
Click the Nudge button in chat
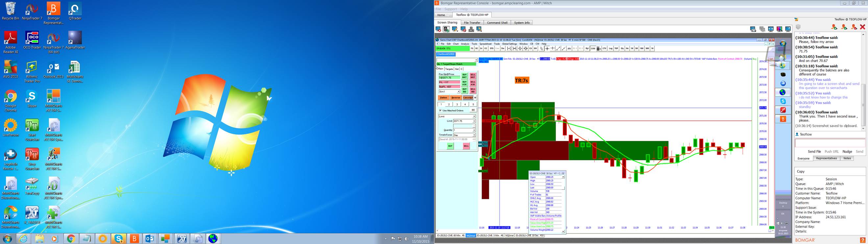847,151
